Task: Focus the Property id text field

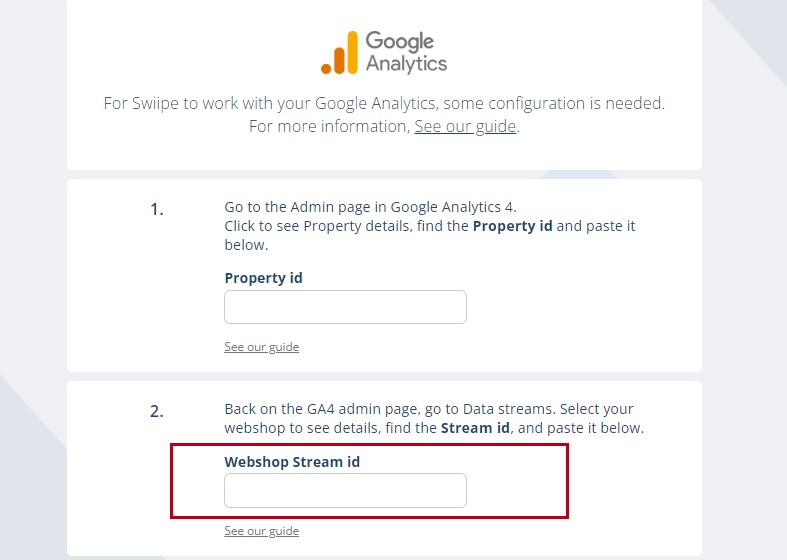Action: coord(345,307)
